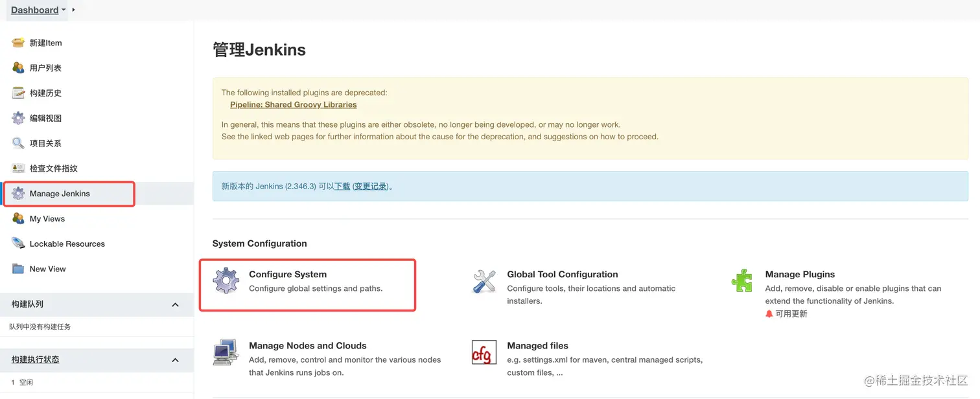
Task: Click the New View folder icon
Action: (18, 269)
